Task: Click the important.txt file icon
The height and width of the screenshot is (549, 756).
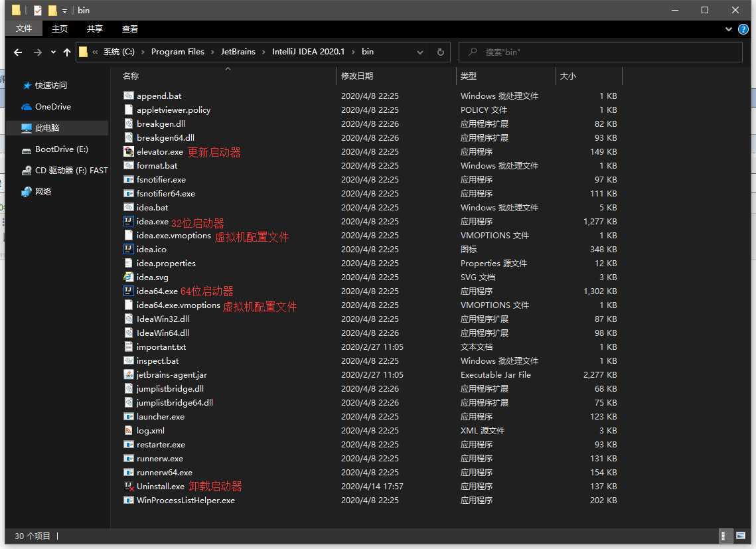Action: coord(128,347)
